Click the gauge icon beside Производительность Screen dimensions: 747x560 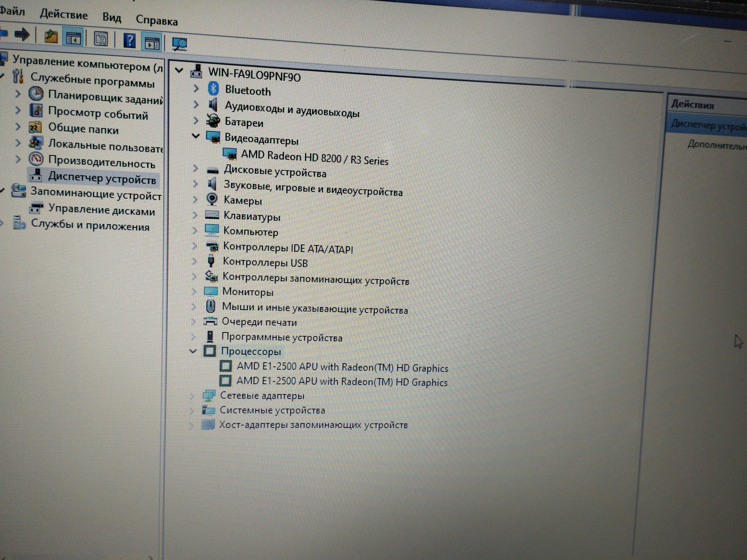(36, 159)
